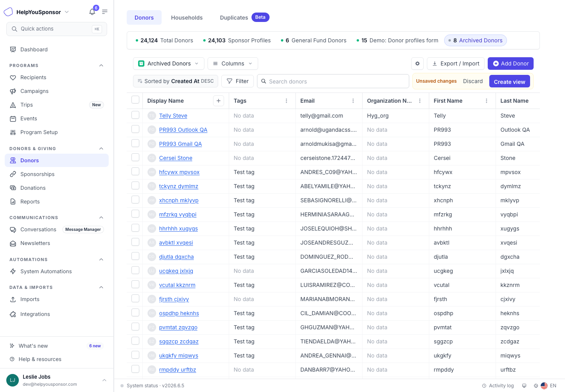Check the PR993 Outlook QA row
The height and width of the screenshot is (392, 565).
click(x=135, y=129)
